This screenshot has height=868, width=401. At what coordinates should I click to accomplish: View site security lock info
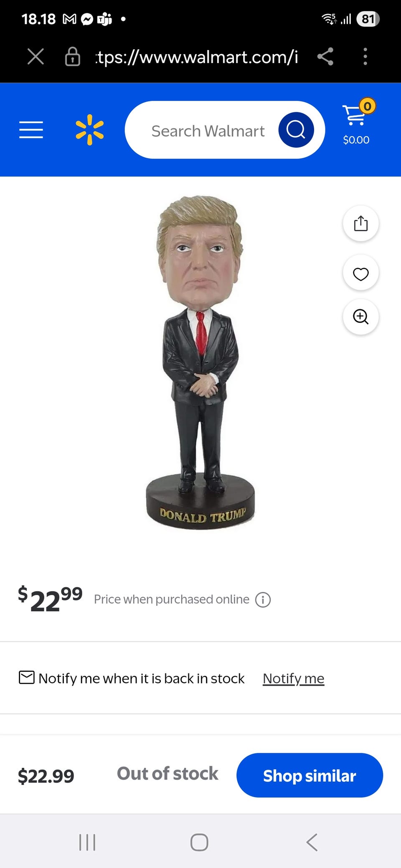coord(73,56)
